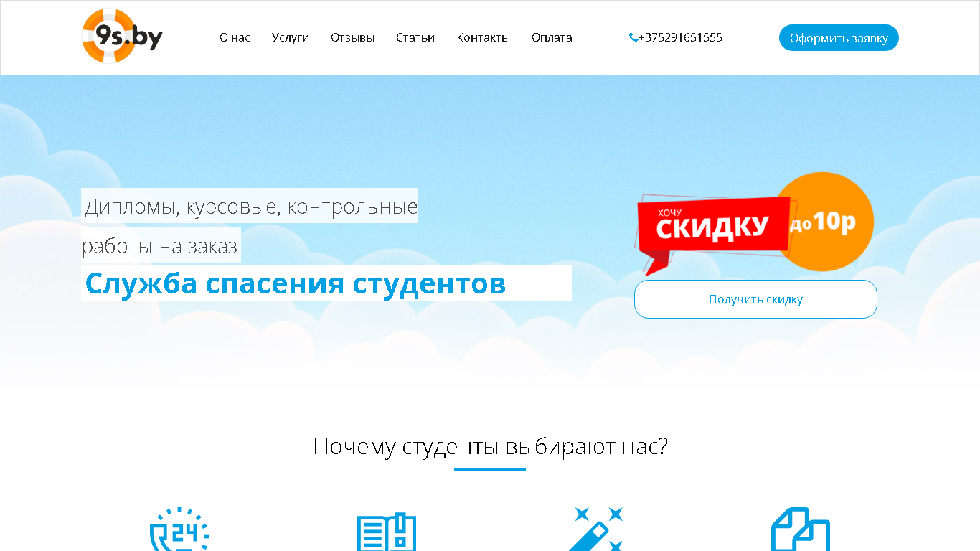Image resolution: width=980 pixels, height=551 pixels.
Task: Click the 24-hour clock icon
Action: [x=179, y=529]
